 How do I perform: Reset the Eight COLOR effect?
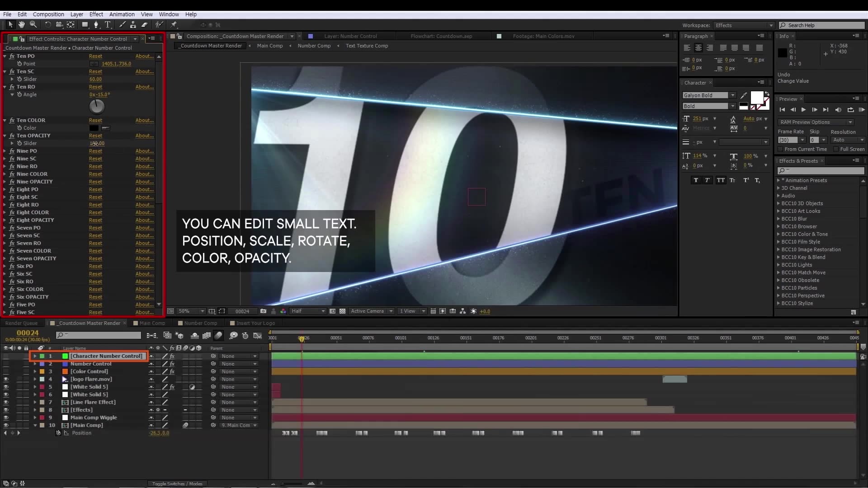point(95,212)
